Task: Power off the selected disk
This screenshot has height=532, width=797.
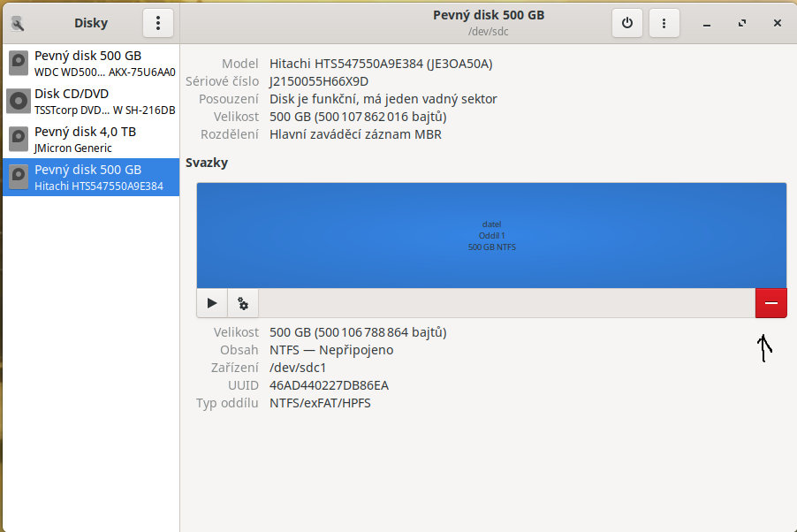Action: tap(627, 23)
